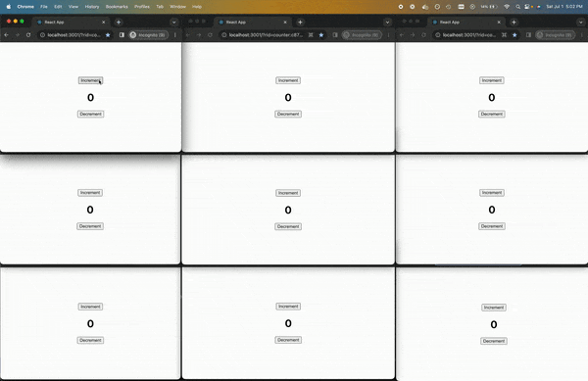Open the three-dot Chrome menu in the top-left window

pyautogui.click(x=174, y=35)
